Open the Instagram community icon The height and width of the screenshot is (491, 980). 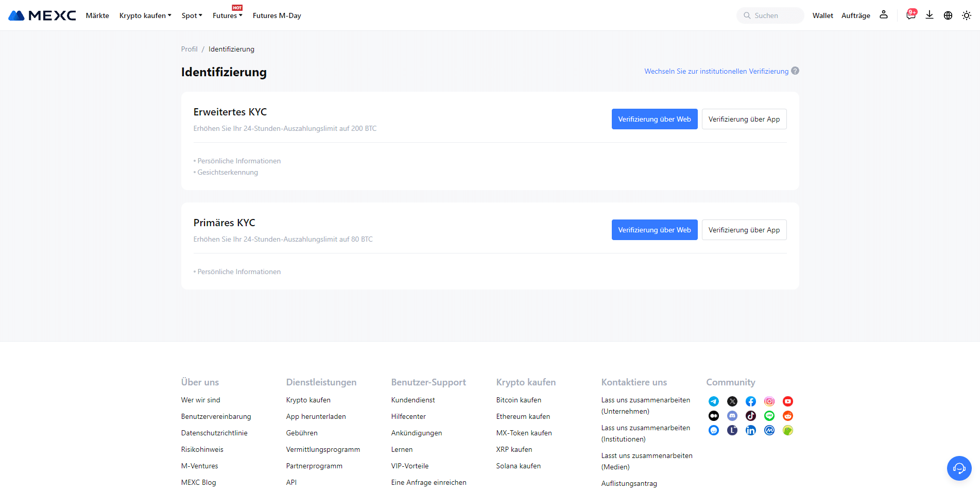tap(769, 401)
